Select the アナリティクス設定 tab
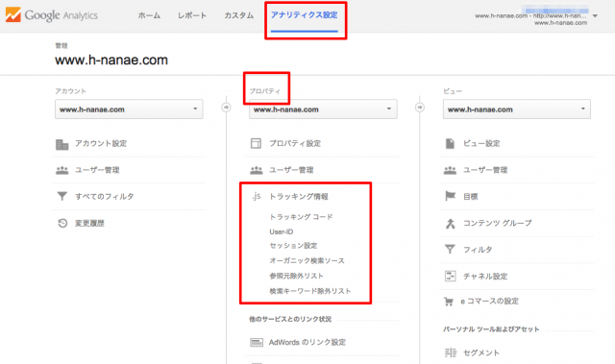 [304, 15]
